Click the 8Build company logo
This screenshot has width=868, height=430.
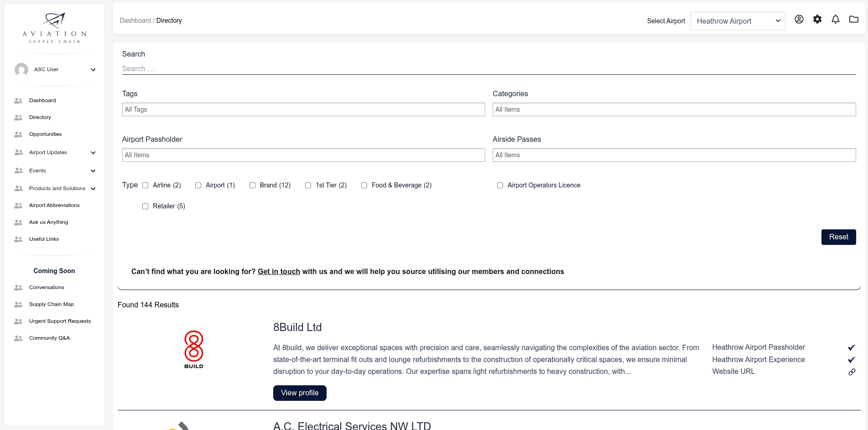click(193, 350)
